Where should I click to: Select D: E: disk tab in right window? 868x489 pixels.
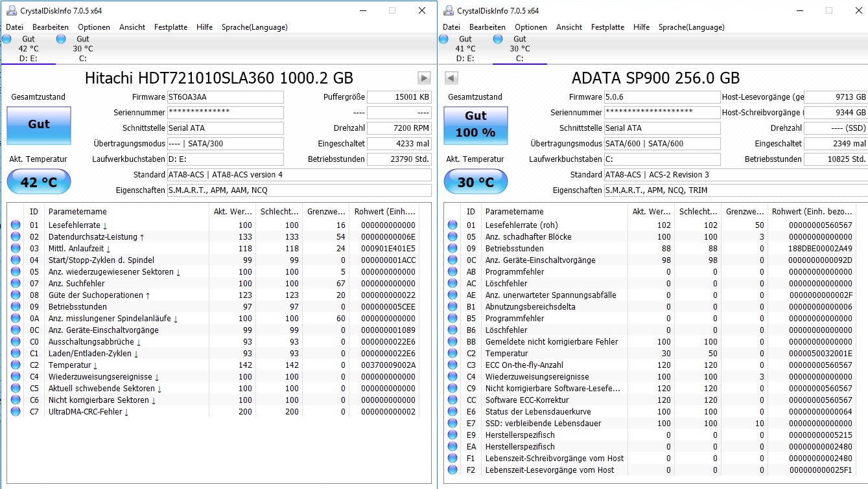[465, 49]
